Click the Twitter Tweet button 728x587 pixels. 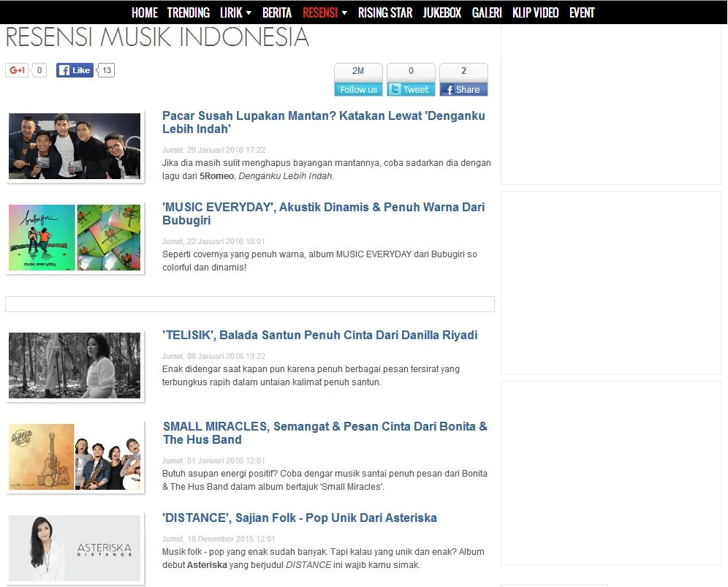click(411, 89)
